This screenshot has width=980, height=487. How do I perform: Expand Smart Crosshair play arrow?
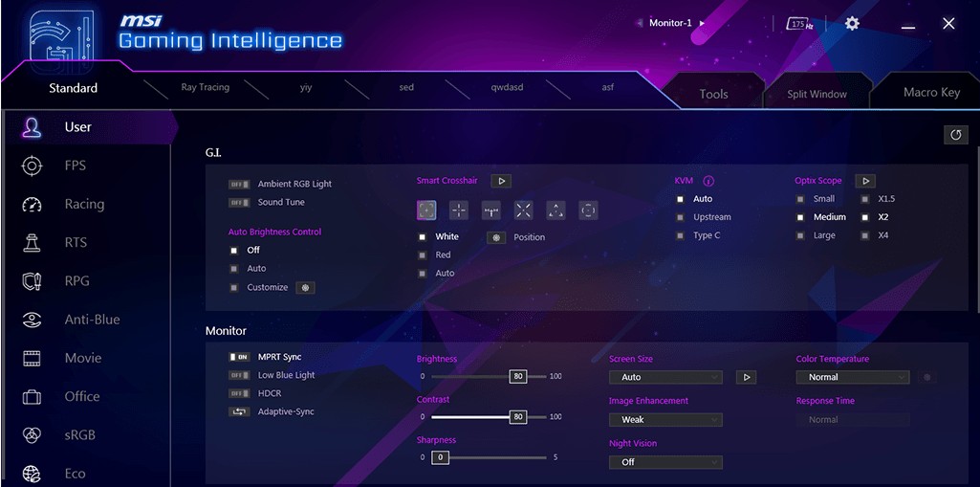501,181
